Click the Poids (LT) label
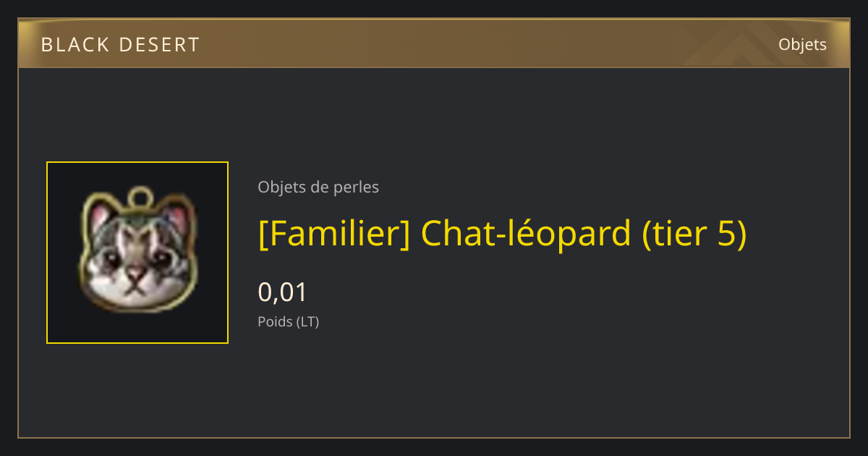The width and height of the screenshot is (868, 456). point(289,322)
